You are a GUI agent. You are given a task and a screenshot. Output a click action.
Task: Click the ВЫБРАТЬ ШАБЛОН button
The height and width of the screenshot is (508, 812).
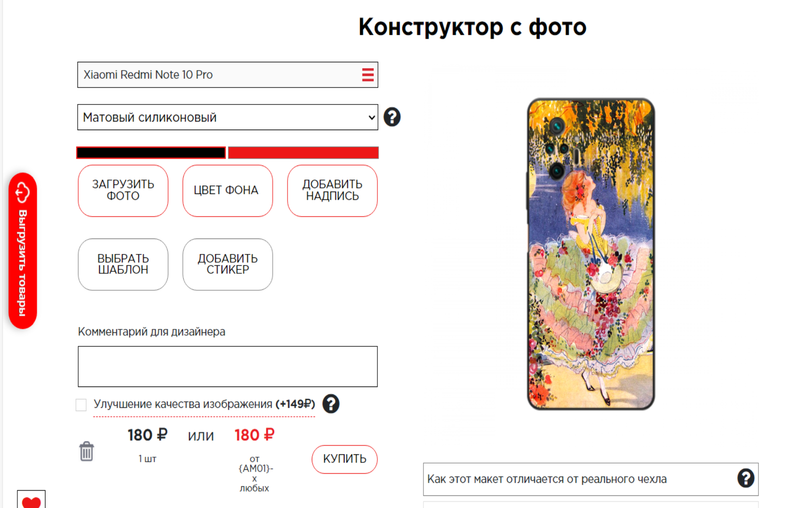(x=123, y=264)
